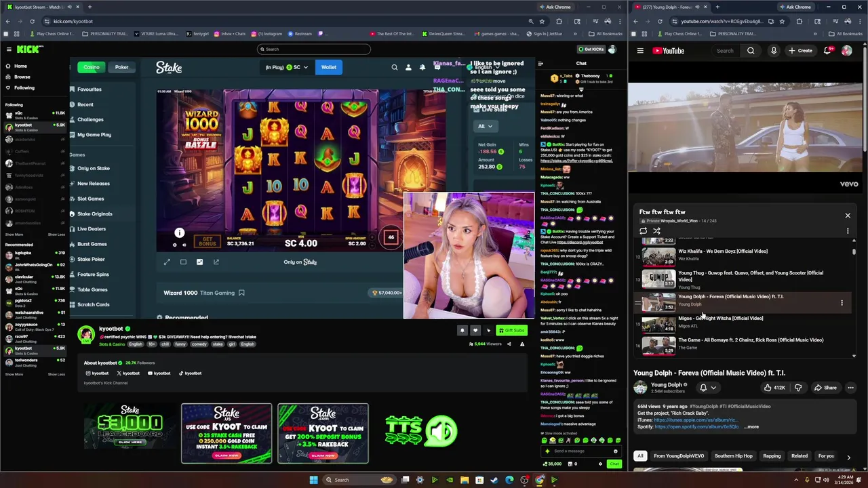Toggle theatre mode under the game

(183, 262)
